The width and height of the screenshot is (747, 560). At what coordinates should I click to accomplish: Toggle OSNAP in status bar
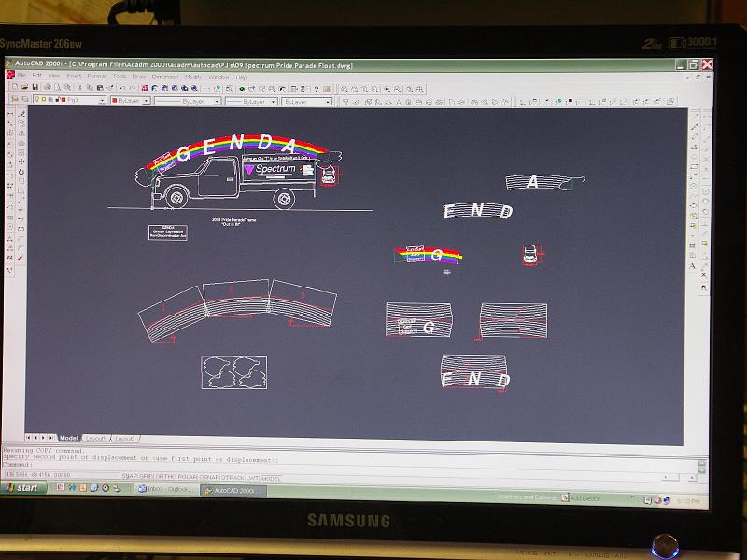coord(208,477)
